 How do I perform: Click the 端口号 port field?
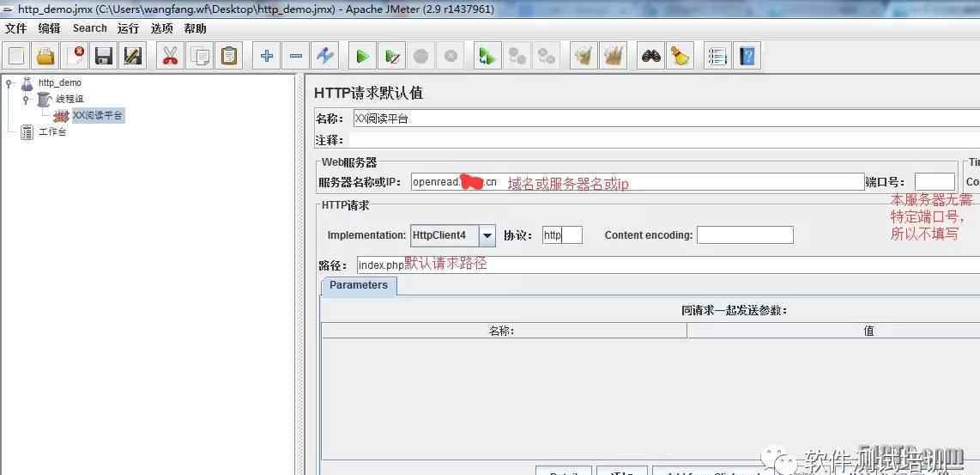(x=935, y=182)
